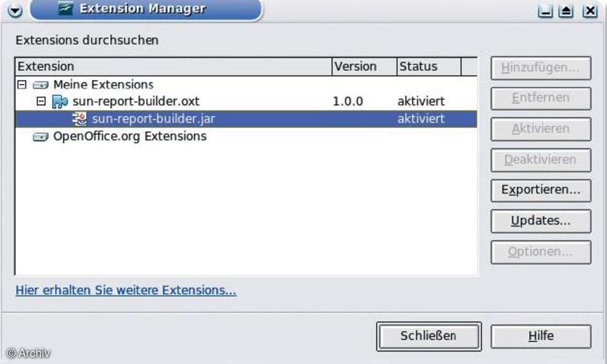
Task: Click the drive icon beside OpenOffice.org Extensions
Action: click(x=40, y=136)
